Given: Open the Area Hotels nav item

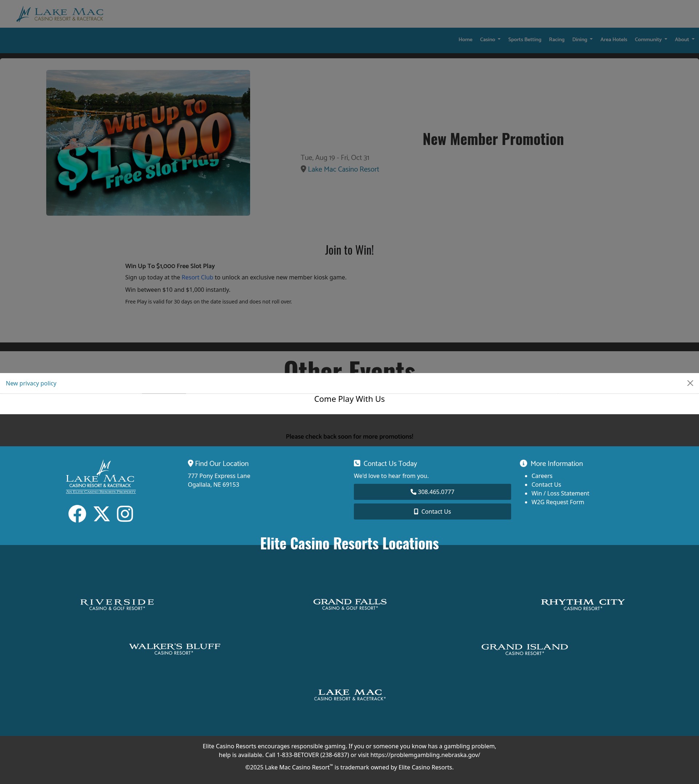Looking at the screenshot, I should pos(613,40).
